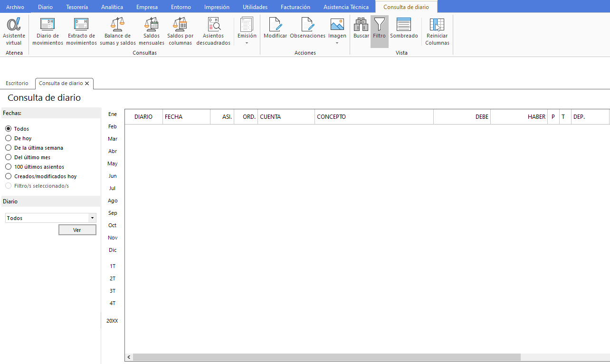Viewport: 610px width, 364px height.
Task: Open Asientos descuadrados check
Action: click(x=213, y=31)
